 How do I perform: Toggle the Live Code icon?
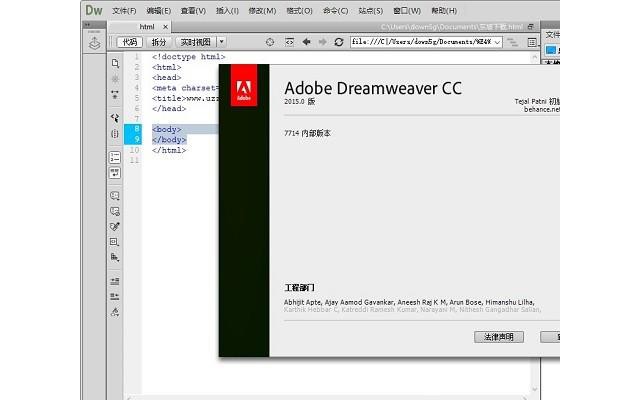(289, 42)
